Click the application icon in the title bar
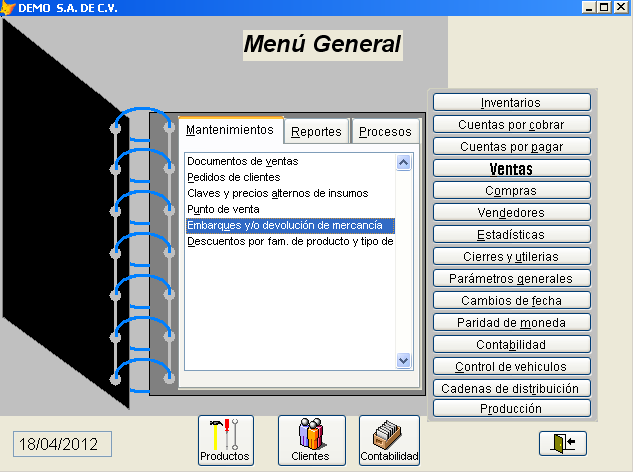 pos(7,8)
